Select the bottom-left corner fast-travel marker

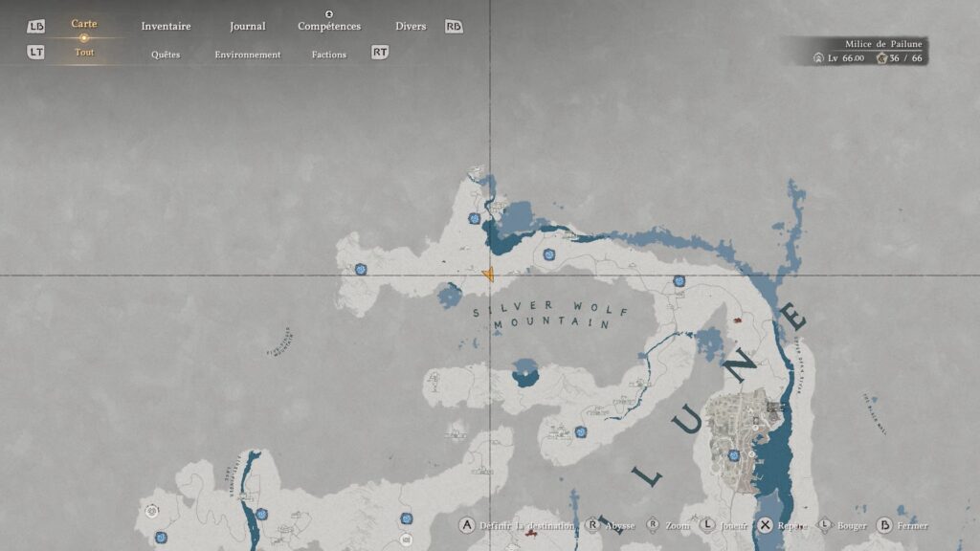161,538
